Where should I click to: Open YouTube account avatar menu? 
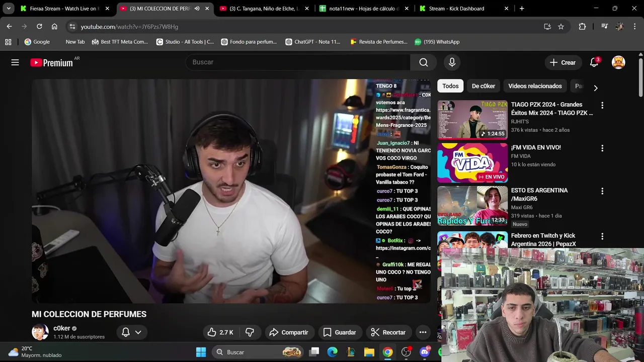click(x=618, y=62)
